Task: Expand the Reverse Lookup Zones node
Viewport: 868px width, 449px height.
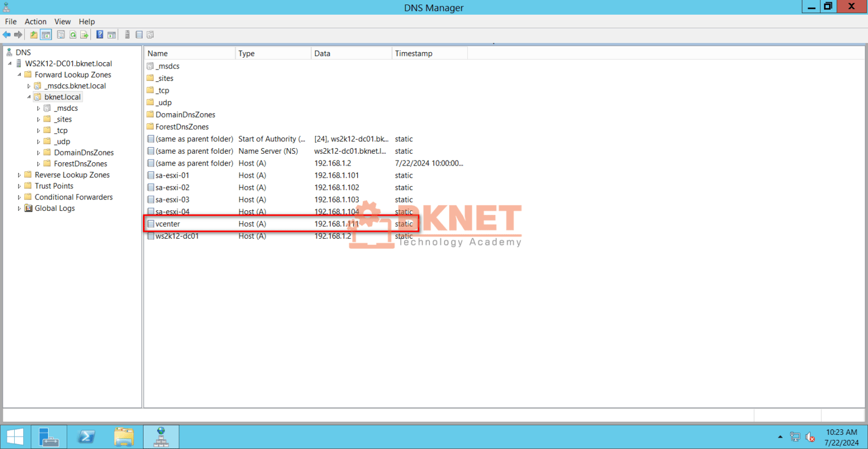Action: [19, 175]
